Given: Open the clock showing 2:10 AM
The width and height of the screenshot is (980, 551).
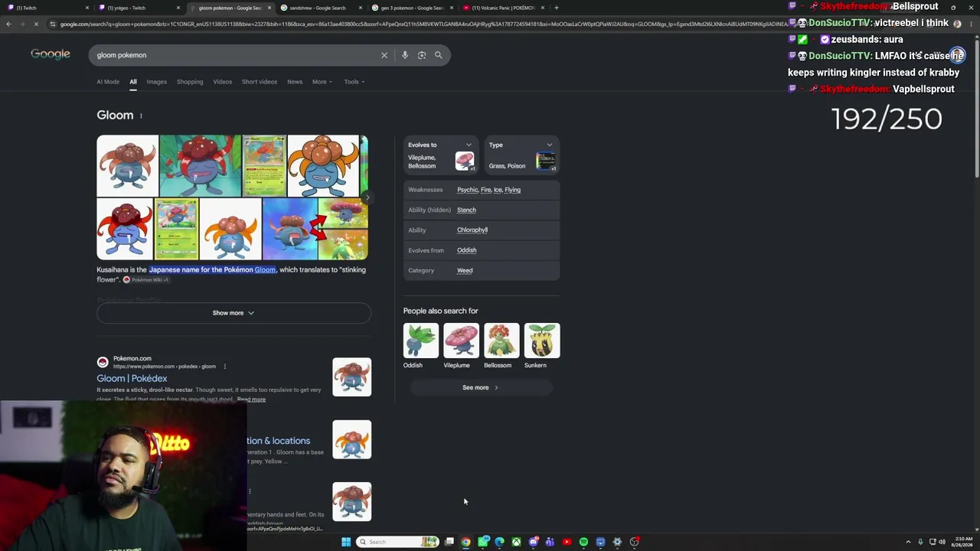Looking at the screenshot, I should click(963, 542).
